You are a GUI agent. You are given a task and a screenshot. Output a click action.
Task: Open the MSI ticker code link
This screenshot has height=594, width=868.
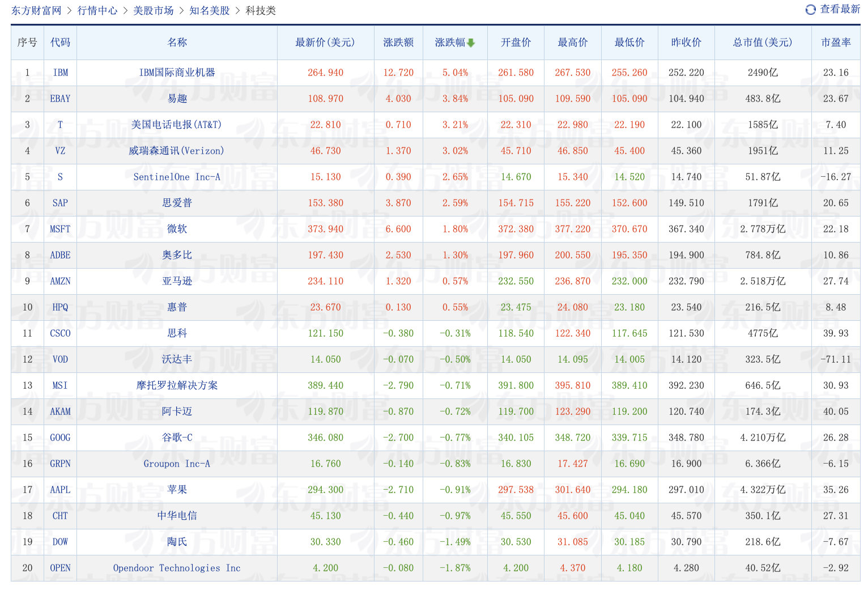pos(60,385)
